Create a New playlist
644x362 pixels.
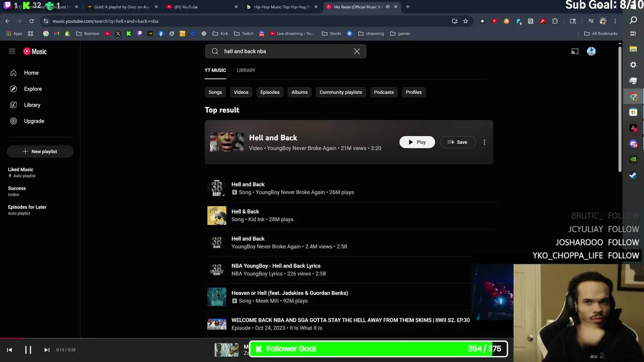click(40, 151)
